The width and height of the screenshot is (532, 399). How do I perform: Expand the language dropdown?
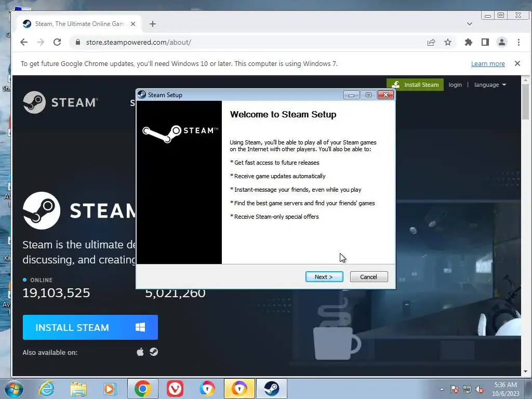pos(490,85)
